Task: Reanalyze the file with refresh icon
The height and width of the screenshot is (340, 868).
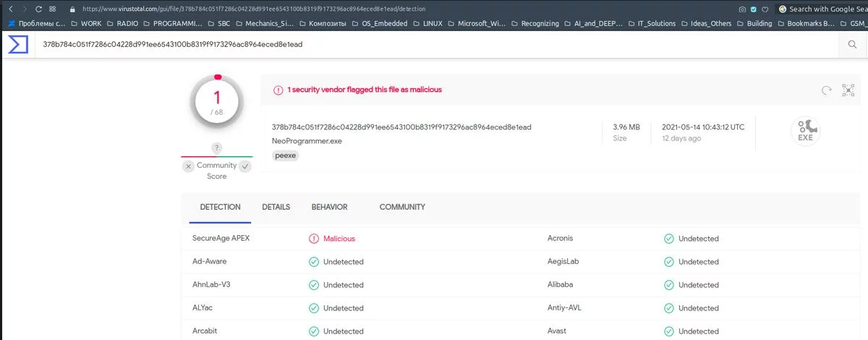Action: 826,90
